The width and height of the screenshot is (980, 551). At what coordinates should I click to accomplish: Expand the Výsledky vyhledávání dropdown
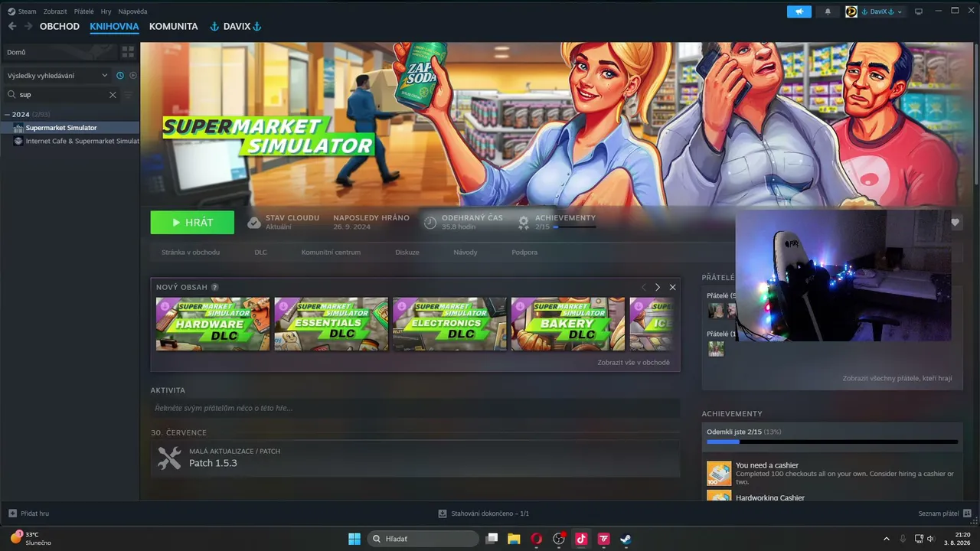[57, 76]
